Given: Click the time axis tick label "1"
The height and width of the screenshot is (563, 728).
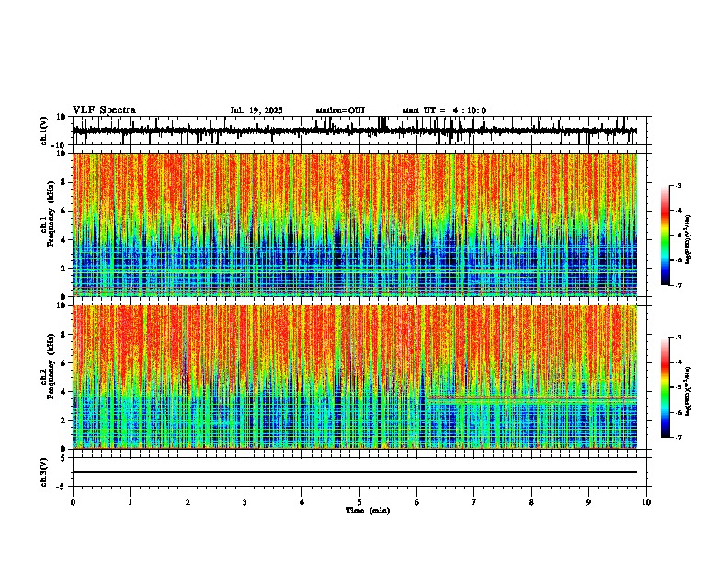Looking at the screenshot, I should click(130, 502).
